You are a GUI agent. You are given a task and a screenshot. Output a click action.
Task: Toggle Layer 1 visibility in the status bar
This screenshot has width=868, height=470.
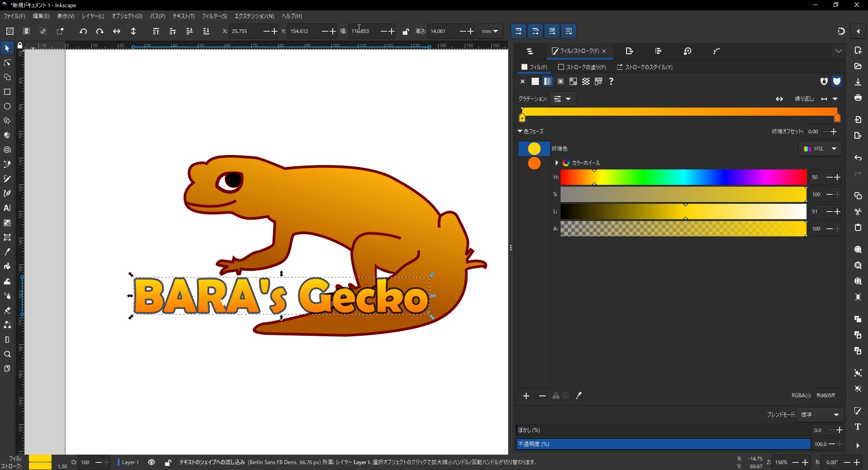point(151,462)
